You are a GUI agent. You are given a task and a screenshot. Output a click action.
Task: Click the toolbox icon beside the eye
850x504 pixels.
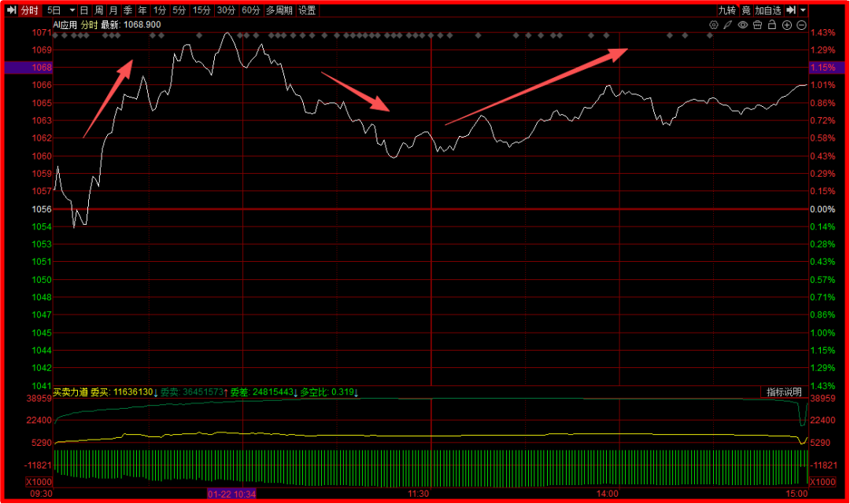coord(757,25)
